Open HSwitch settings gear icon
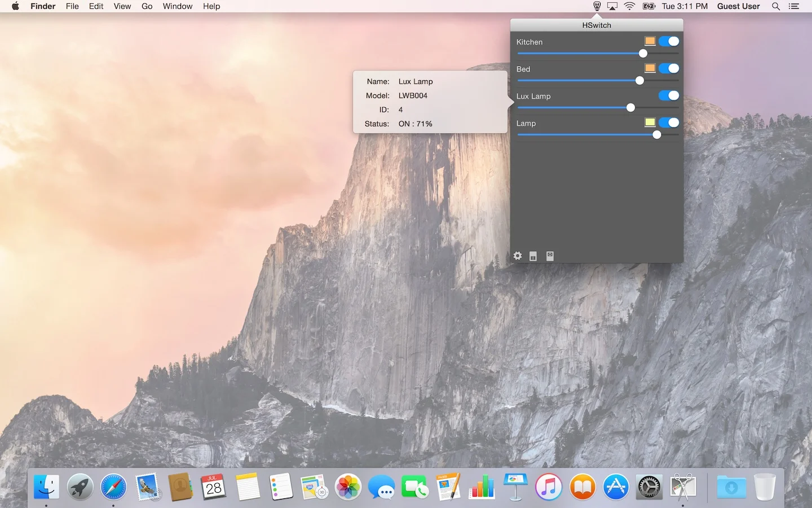 pyautogui.click(x=518, y=256)
